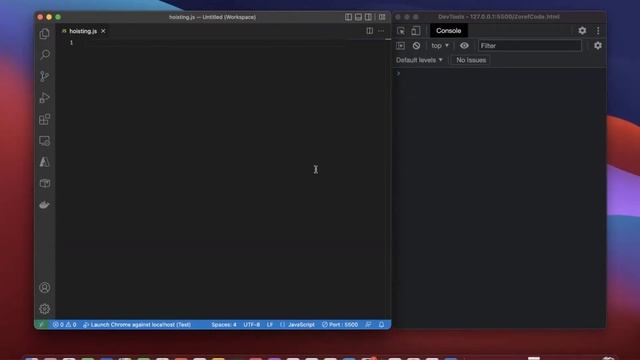This screenshot has height=360, width=640.
Task: Open the editor More Actions ellipsis
Action: tap(381, 31)
